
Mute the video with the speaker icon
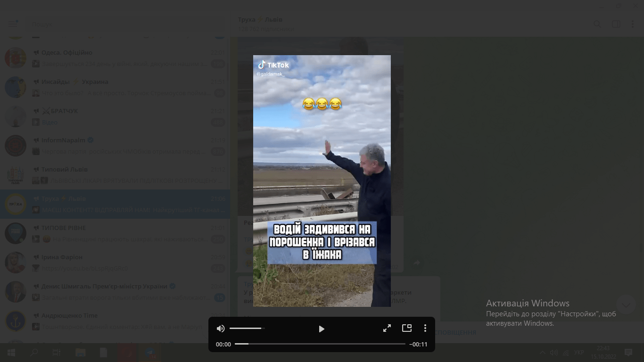221,329
